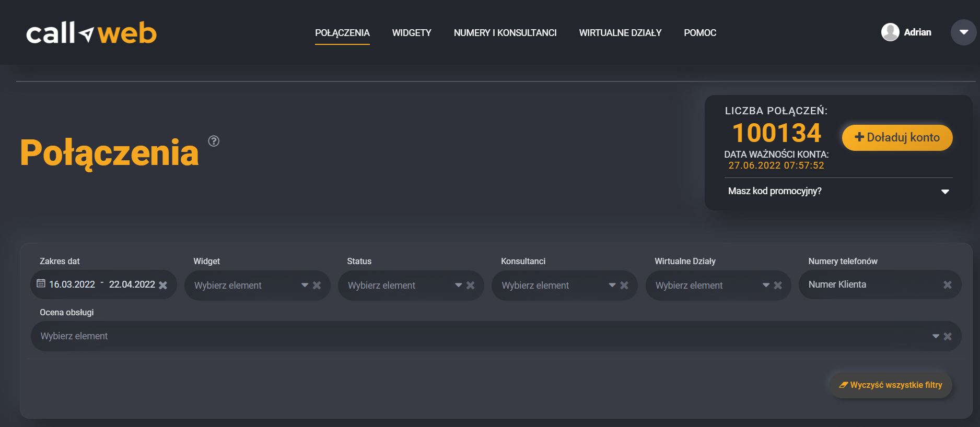Expand the Ocena obsługi dropdown arrow
Image resolution: width=980 pixels, height=427 pixels.
(x=936, y=336)
